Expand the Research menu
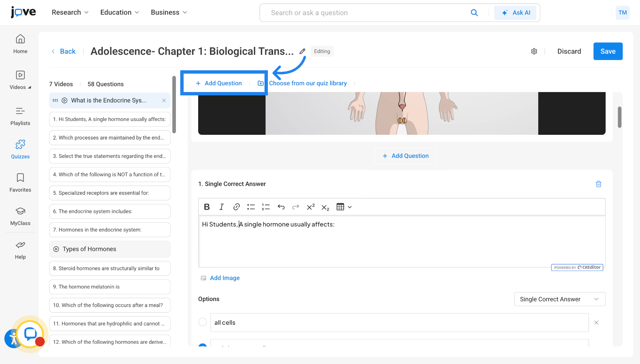This screenshot has height=364, width=640. pyautogui.click(x=70, y=12)
